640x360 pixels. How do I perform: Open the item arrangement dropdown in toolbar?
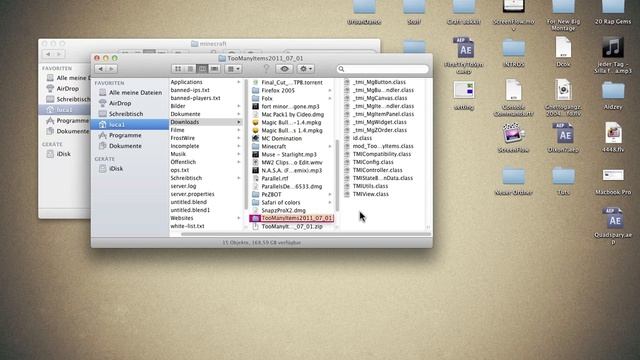(x=233, y=69)
